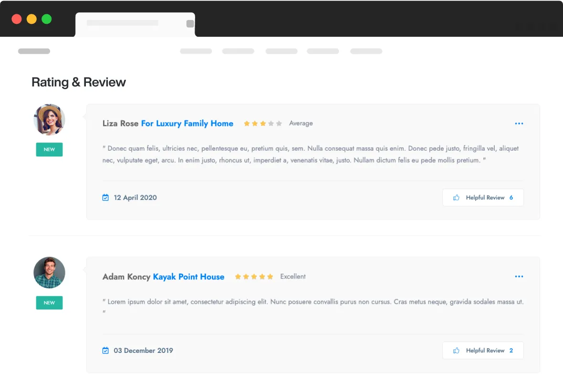The height and width of the screenshot is (392, 563).
Task: Click Liza Rose's profile photo
Action: click(49, 120)
